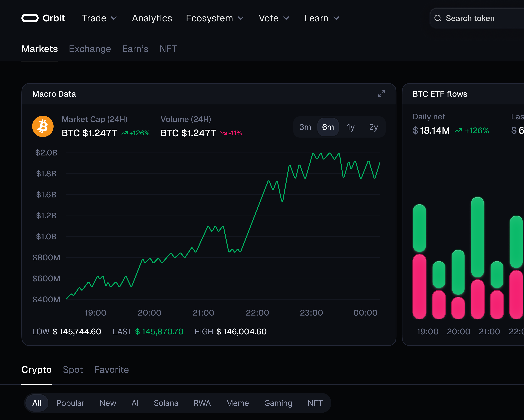524x420 pixels.
Task: Click the red Volume downtrend arrow
Action: coord(223,133)
